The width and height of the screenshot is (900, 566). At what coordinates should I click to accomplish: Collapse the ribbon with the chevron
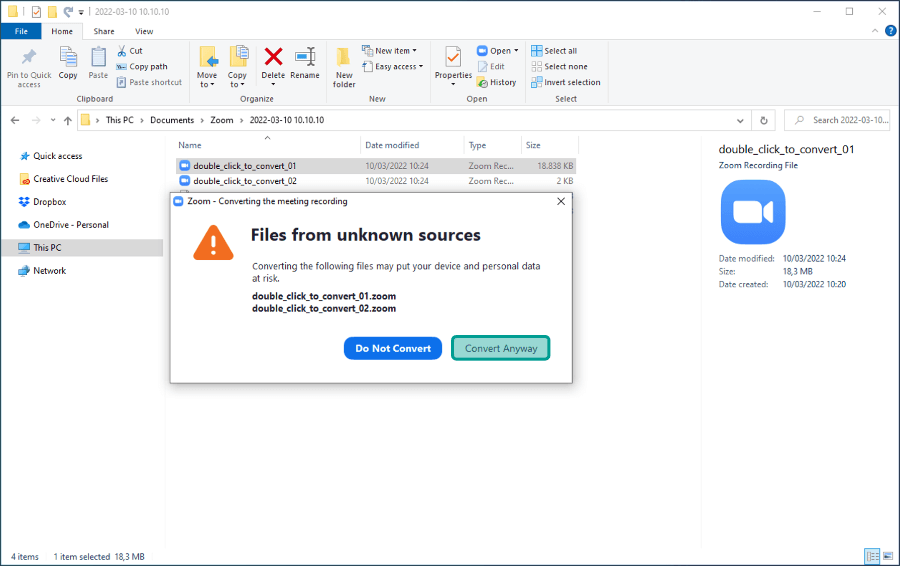pyautogui.click(x=875, y=31)
